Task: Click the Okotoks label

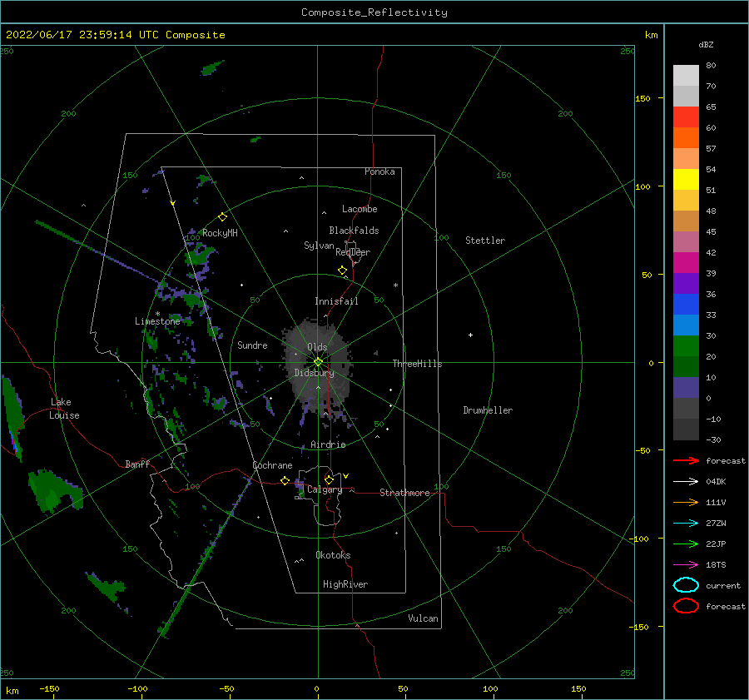Action: [333, 554]
